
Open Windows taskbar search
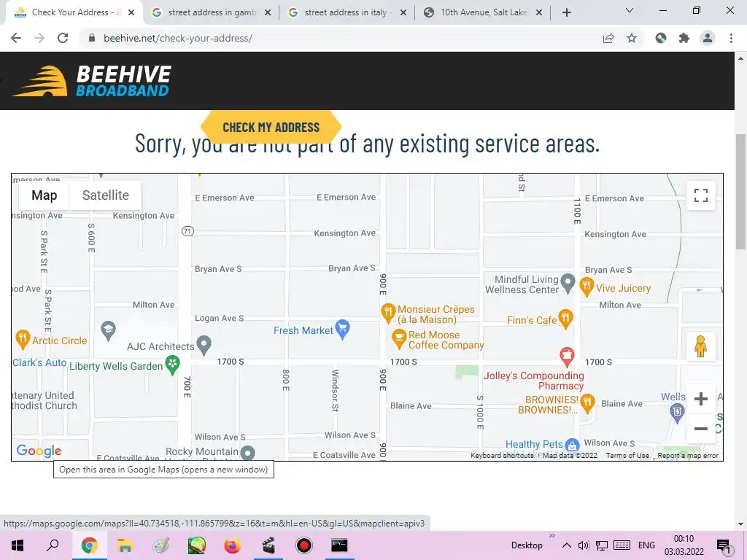point(53,545)
